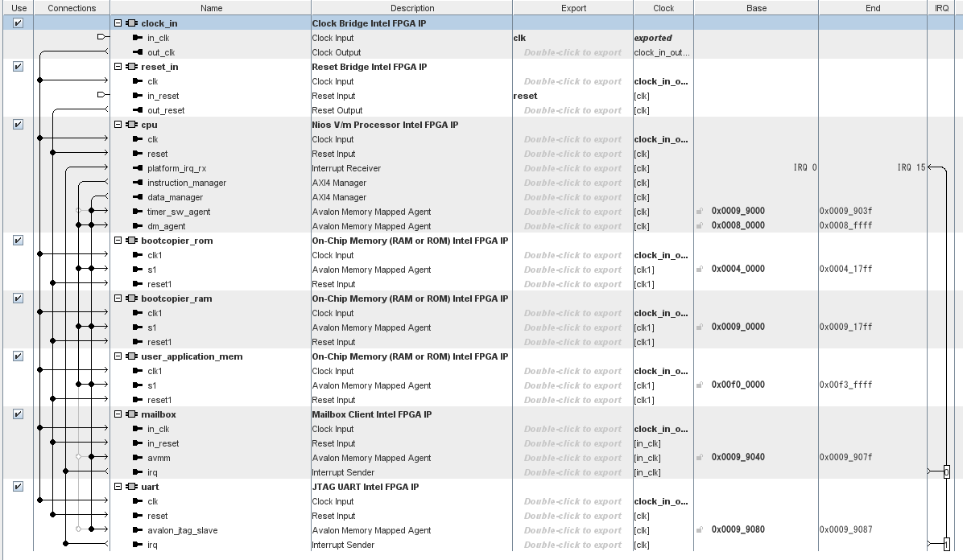Click the port icon of platform_irq_rx
This screenshot has height=560, width=963.
[x=138, y=168]
